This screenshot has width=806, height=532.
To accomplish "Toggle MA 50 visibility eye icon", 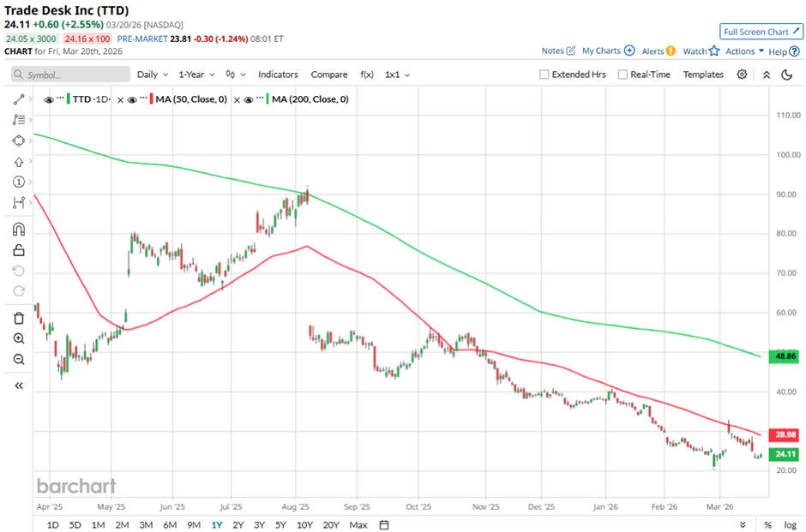I will pyautogui.click(x=132, y=99).
